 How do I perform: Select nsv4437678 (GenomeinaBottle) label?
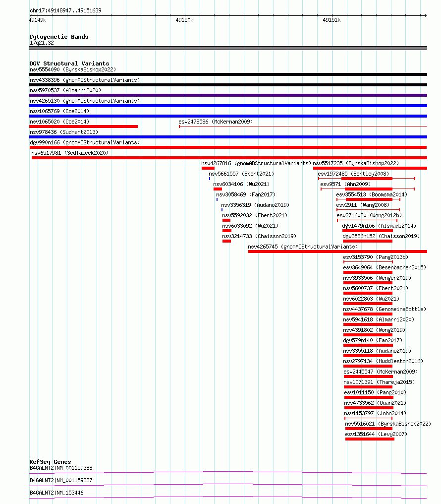point(385,309)
